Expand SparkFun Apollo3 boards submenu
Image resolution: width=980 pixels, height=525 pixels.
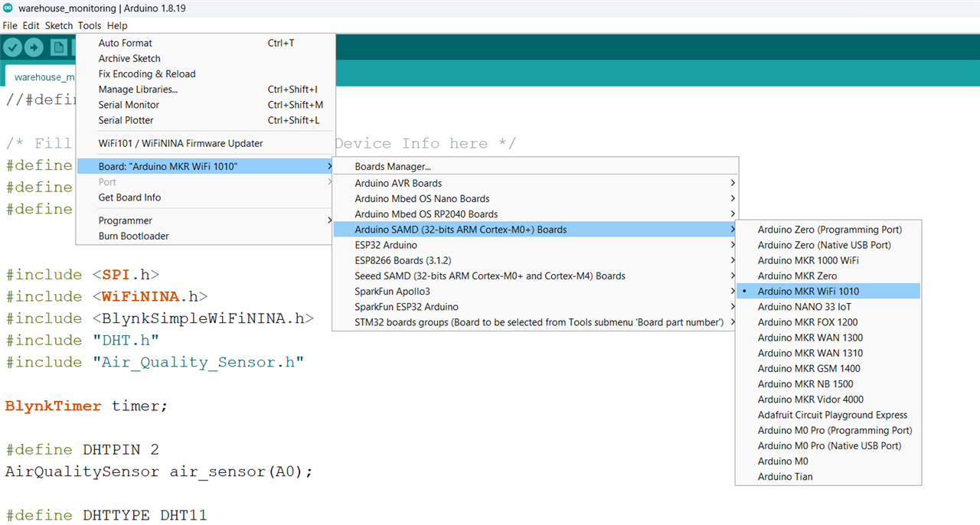[392, 292]
